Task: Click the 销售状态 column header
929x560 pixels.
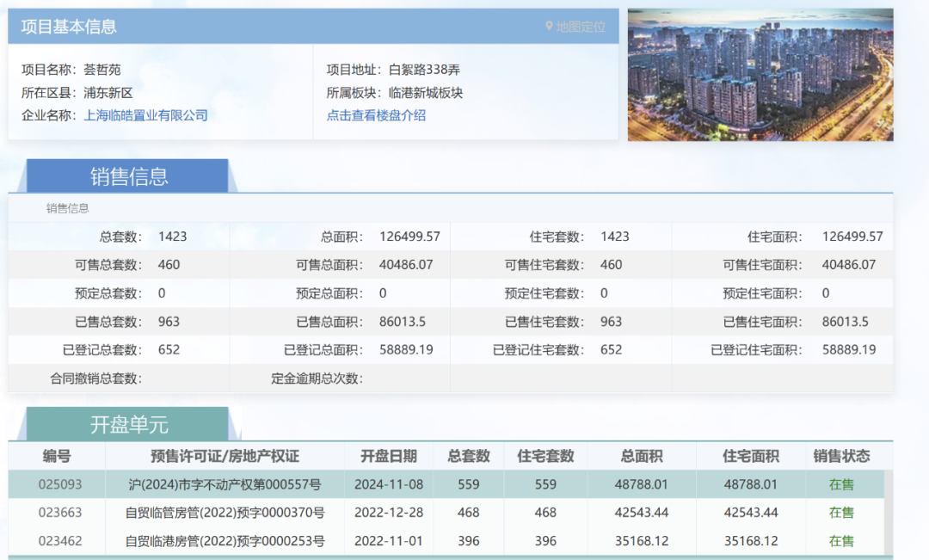Action: [841, 456]
